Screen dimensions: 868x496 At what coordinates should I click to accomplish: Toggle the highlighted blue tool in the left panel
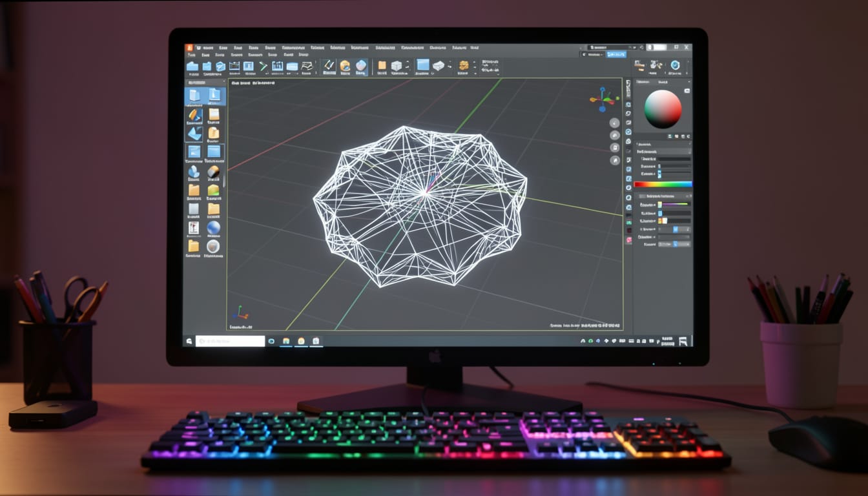click(x=194, y=96)
